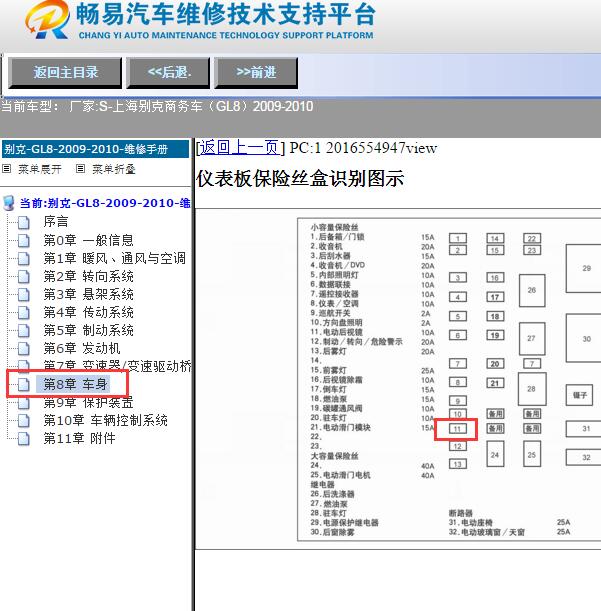Go forward with the >>前进 button

point(256,72)
